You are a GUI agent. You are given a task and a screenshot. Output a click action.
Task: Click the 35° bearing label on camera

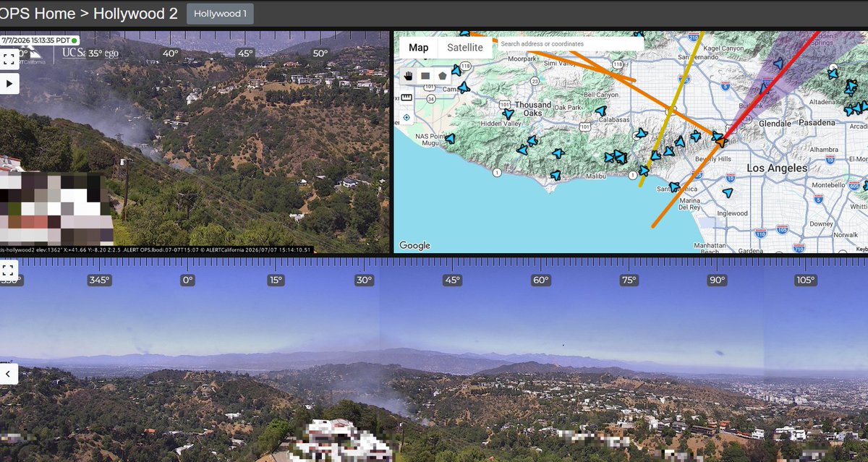[95, 54]
